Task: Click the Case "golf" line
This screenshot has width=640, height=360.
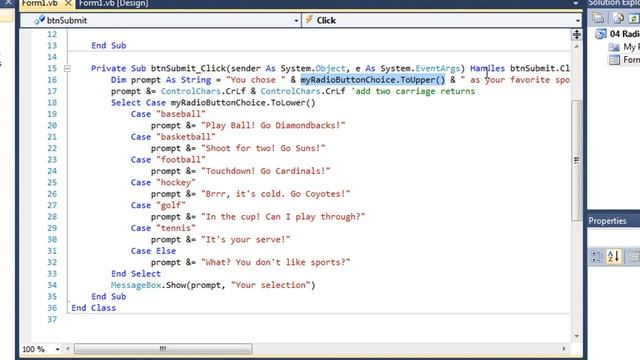Action: [x=158, y=206]
